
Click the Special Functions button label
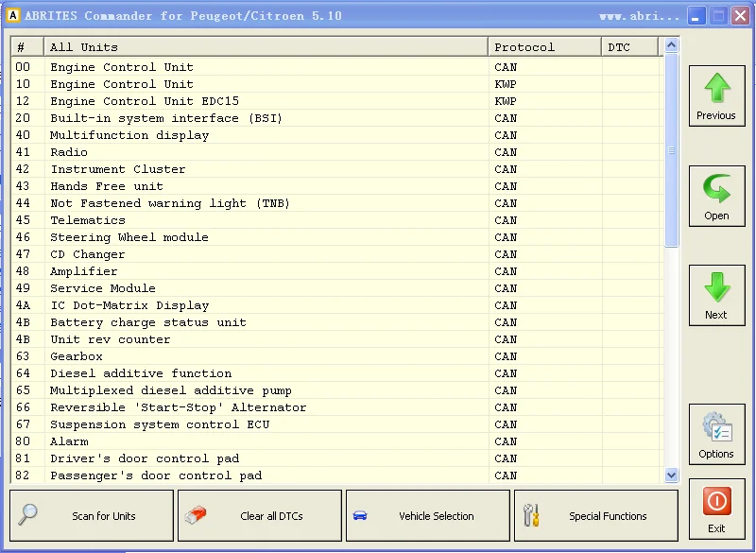tap(608, 516)
